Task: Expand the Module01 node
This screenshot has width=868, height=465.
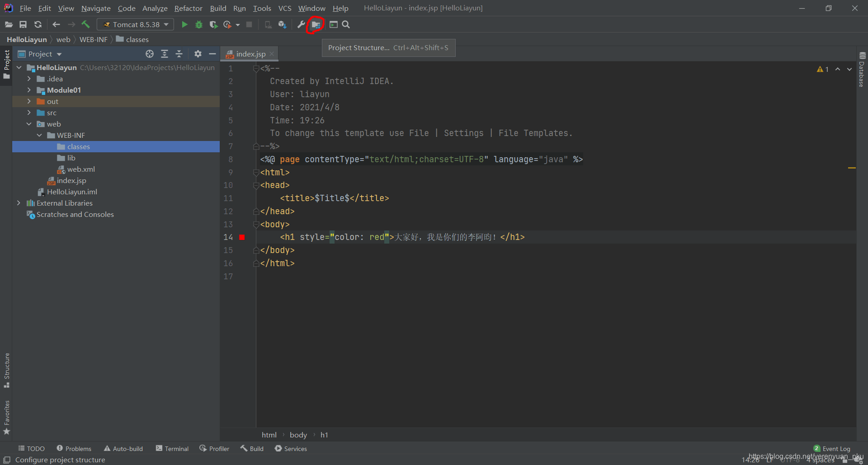Action: pos(29,90)
